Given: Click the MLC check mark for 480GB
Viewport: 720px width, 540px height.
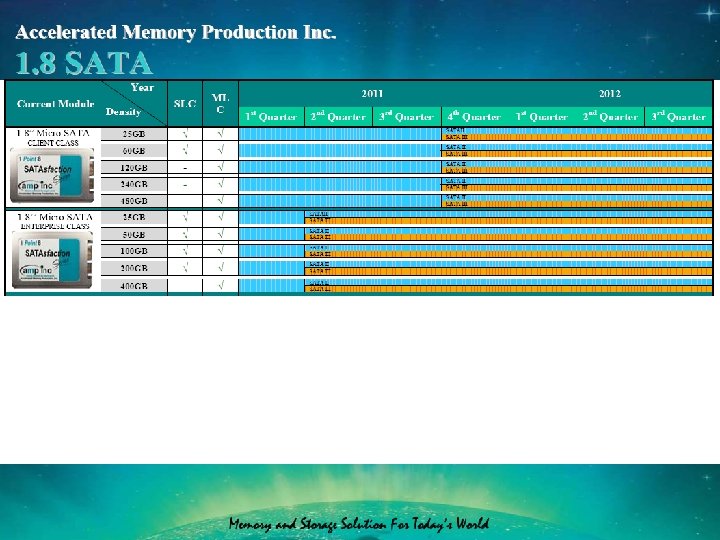Looking at the screenshot, I should [x=220, y=200].
